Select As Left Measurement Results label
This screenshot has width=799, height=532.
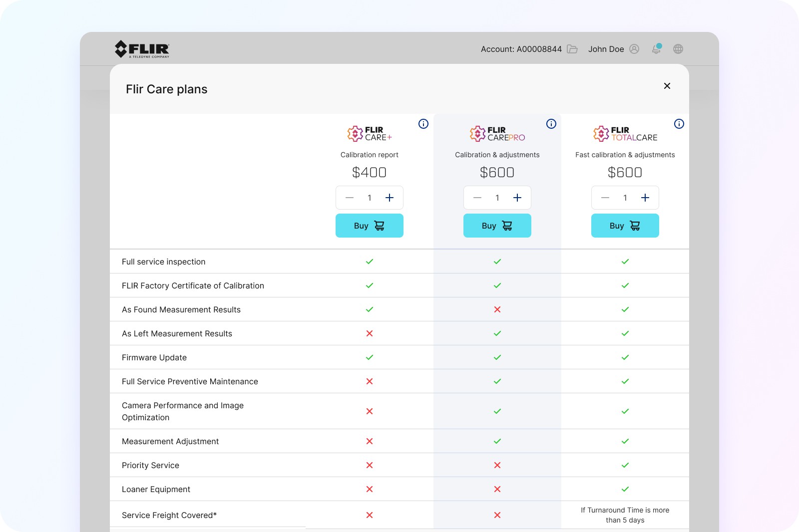click(x=177, y=333)
